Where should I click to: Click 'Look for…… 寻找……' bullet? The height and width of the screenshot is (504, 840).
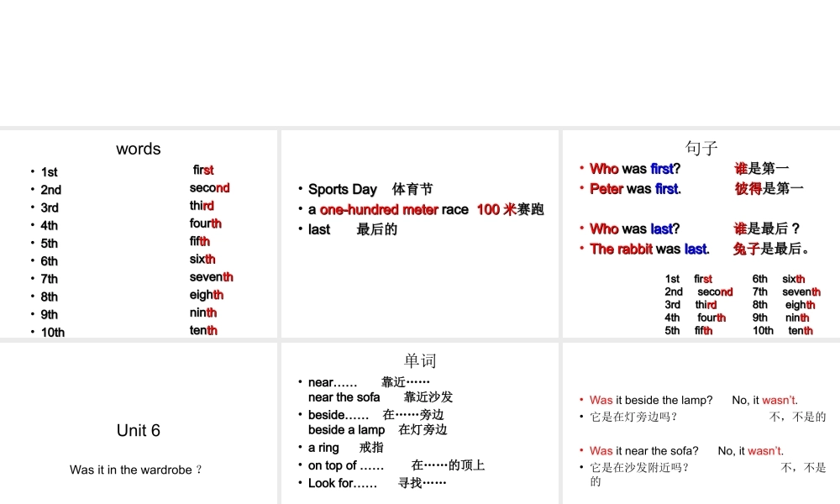[377, 483]
